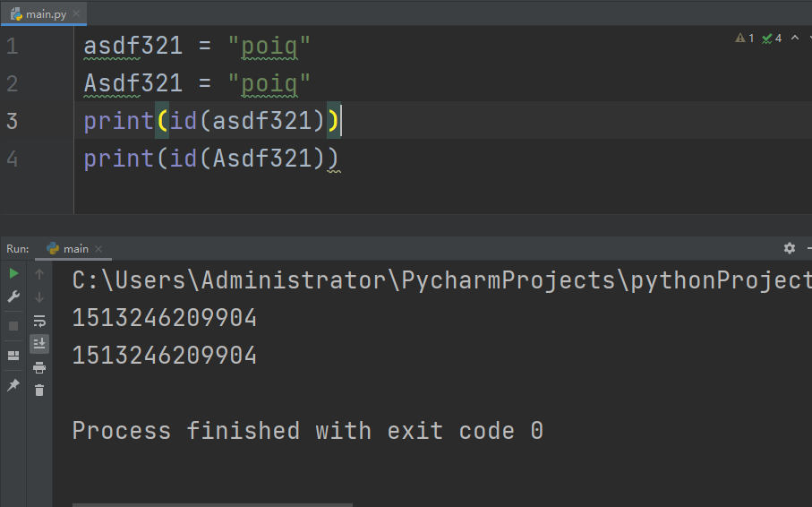Open run configuration wrench icon
The image size is (812, 507).
[x=13, y=296]
